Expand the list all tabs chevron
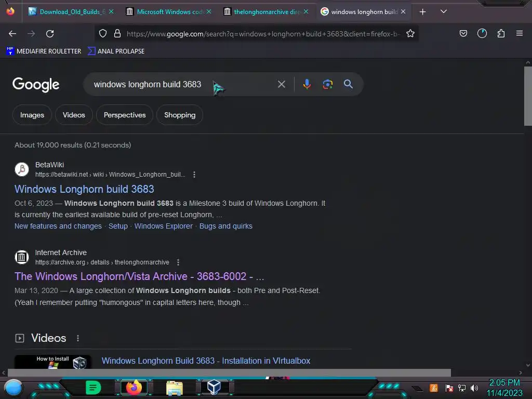The height and width of the screenshot is (399, 532). [x=444, y=11]
